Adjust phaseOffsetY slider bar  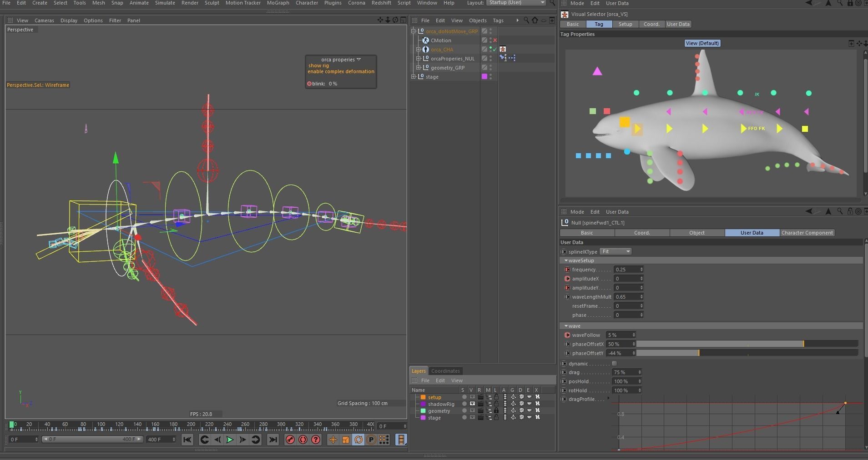747,353
